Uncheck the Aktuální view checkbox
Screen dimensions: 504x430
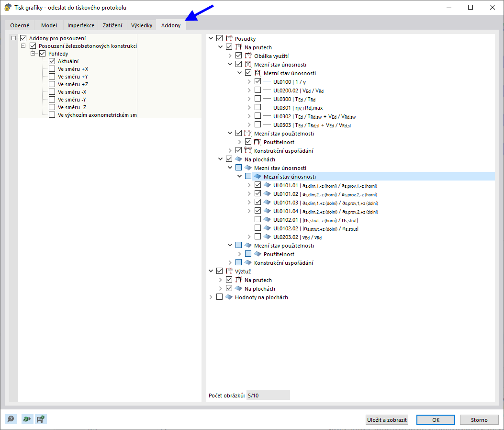click(x=52, y=61)
